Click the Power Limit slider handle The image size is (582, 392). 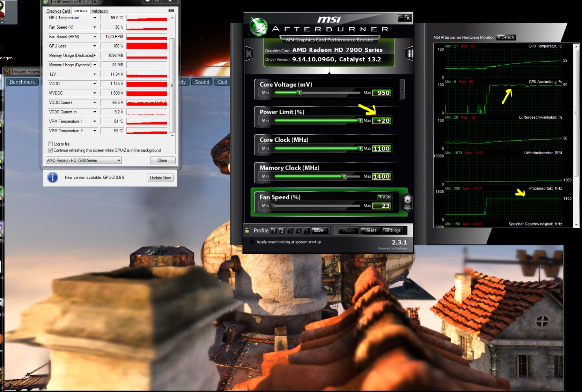point(360,120)
